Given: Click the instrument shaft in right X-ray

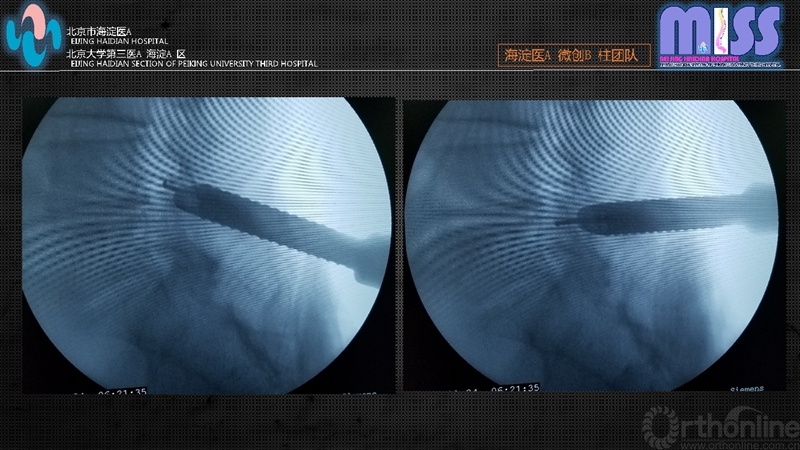Looking at the screenshot, I should pyautogui.click(x=670, y=211).
